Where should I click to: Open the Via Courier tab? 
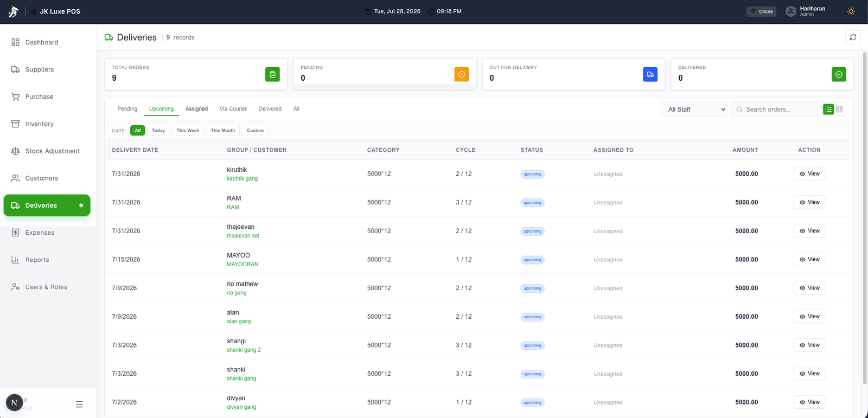click(233, 109)
